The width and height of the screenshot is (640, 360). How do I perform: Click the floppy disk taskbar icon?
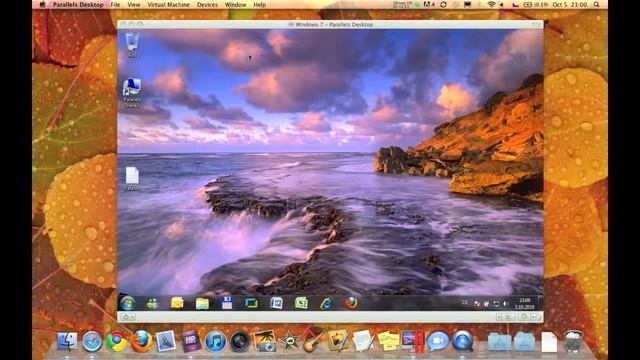click(x=227, y=303)
